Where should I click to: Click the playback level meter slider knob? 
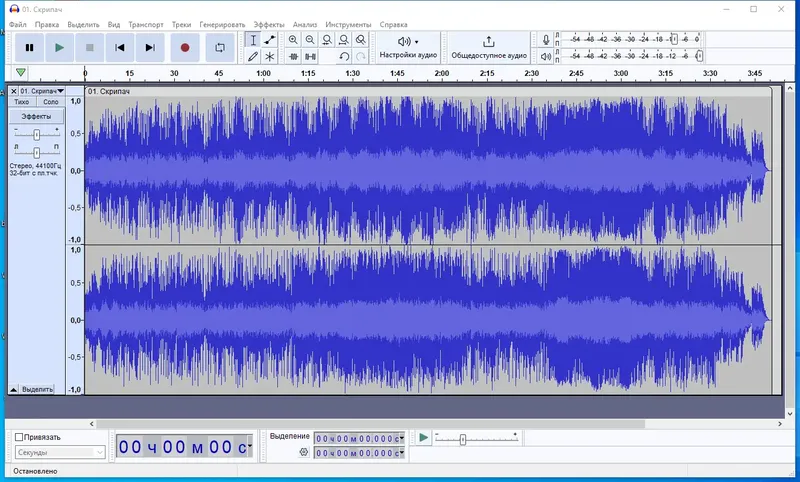[x=699, y=56]
